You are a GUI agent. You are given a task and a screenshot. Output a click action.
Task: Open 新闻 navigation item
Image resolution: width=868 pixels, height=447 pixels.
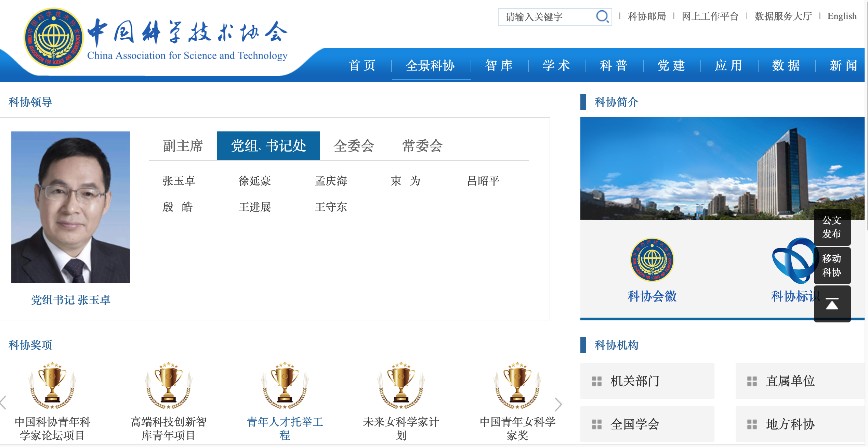click(844, 65)
